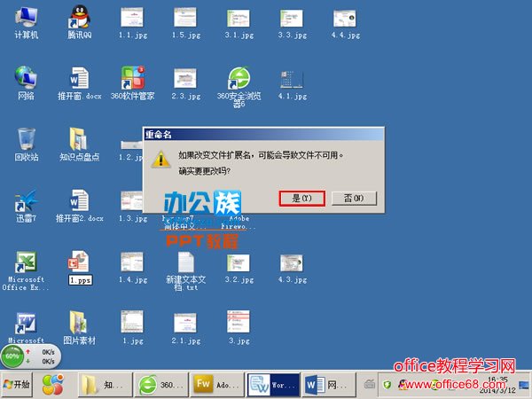
Task: Click the 是(Y) button in rename dialog
Action: 301,198
